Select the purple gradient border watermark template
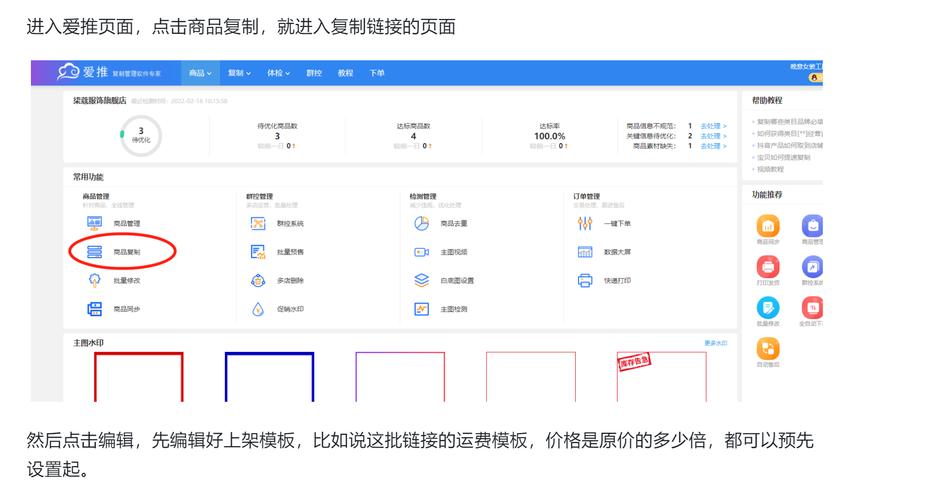930x500 pixels. [x=400, y=377]
